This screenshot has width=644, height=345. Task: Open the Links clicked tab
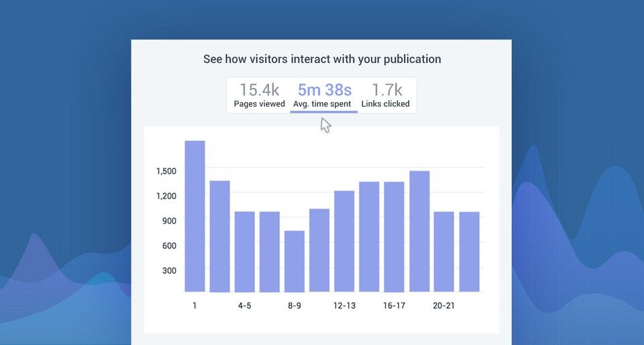pos(386,95)
